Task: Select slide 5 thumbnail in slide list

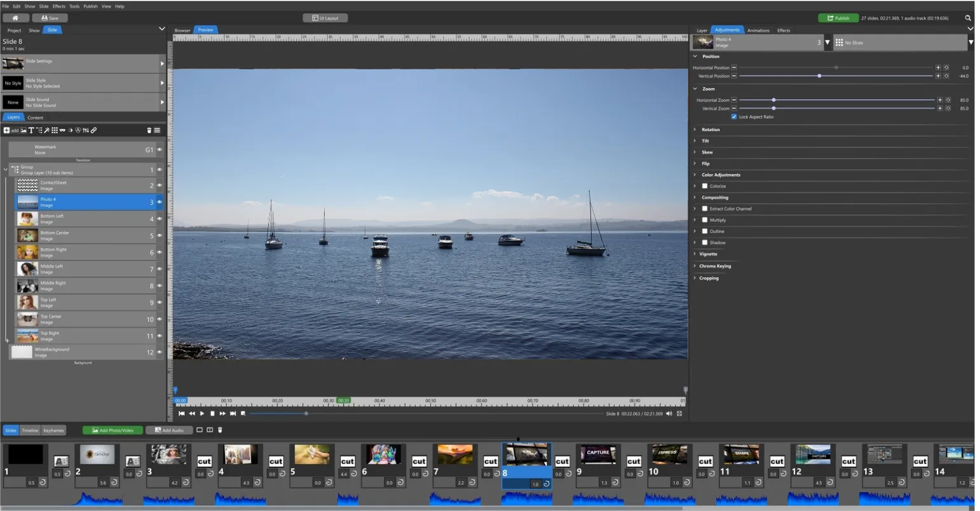Action: 312,454
